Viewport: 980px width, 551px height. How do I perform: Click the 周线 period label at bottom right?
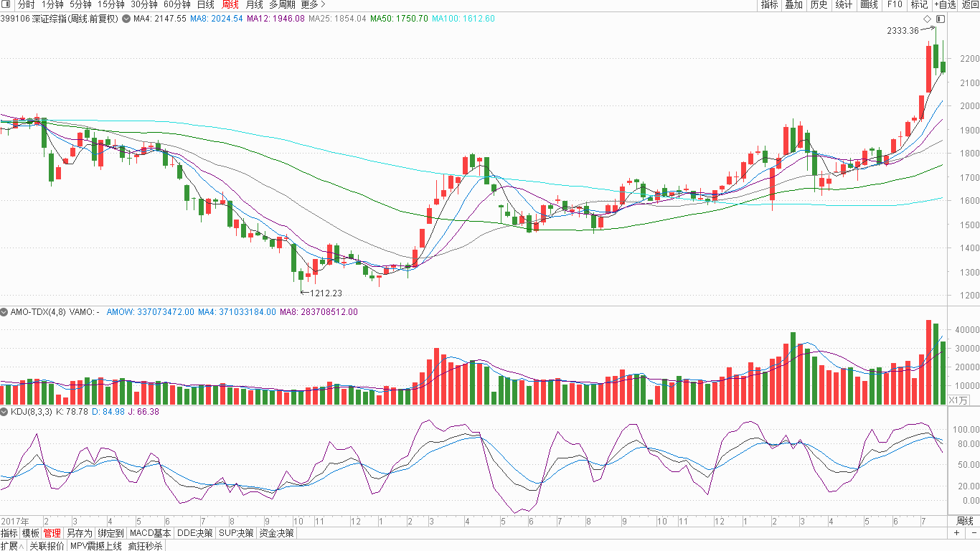[x=965, y=521]
